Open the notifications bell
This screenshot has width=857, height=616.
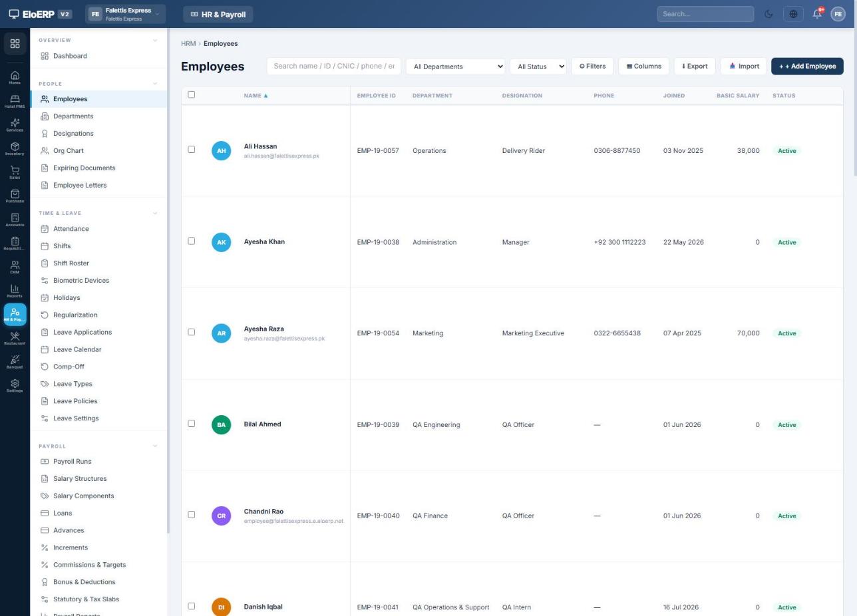817,14
